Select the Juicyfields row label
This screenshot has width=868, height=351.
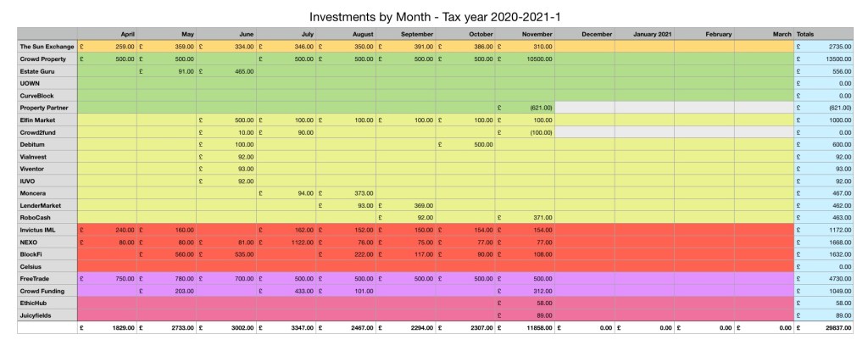[36, 313]
